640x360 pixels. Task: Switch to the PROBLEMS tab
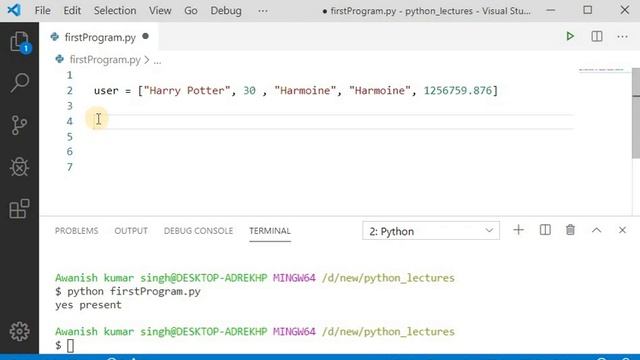[76, 231]
